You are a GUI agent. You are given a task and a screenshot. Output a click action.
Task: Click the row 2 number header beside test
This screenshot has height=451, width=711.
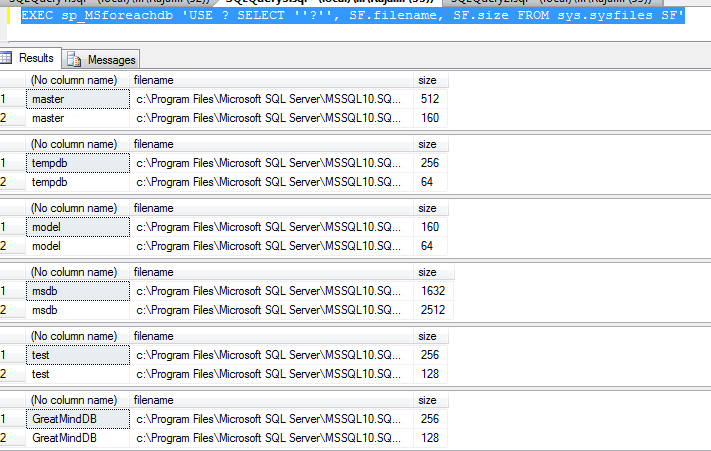pos(12,373)
